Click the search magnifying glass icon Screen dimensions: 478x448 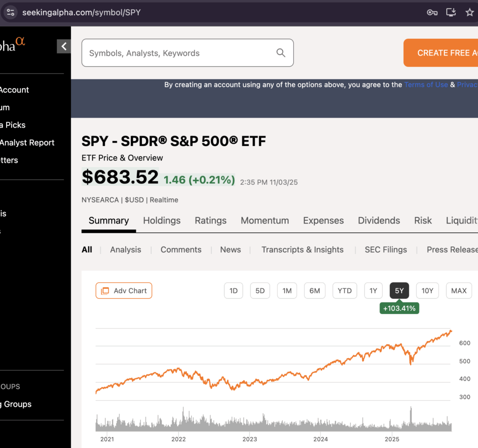[281, 53]
